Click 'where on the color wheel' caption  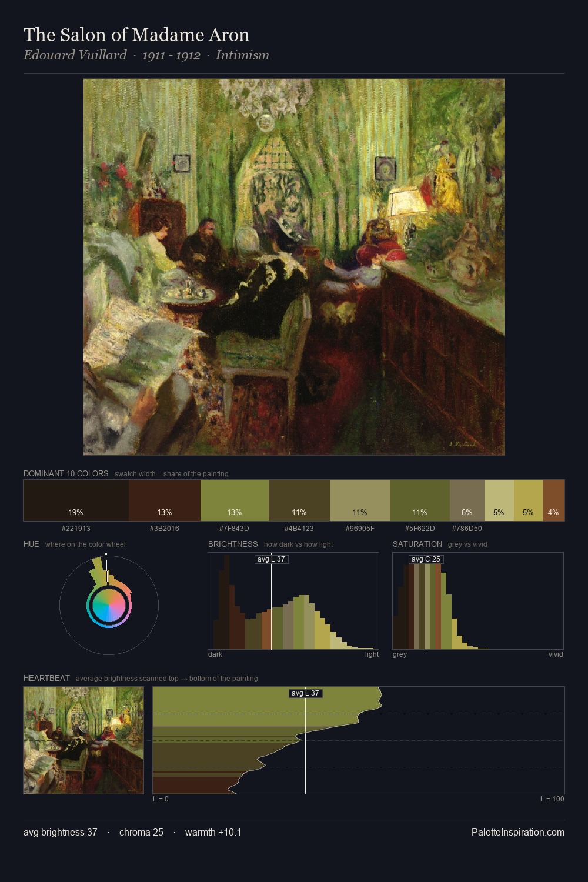tap(85, 544)
